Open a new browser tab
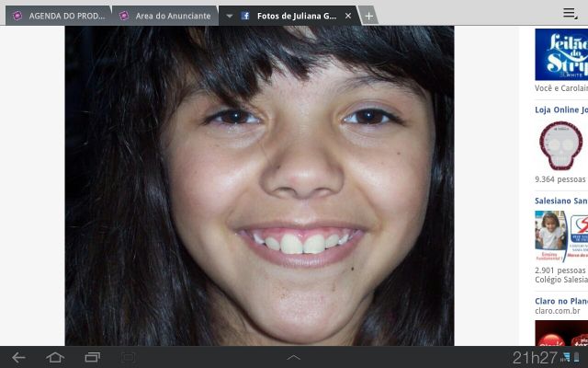 (368, 16)
